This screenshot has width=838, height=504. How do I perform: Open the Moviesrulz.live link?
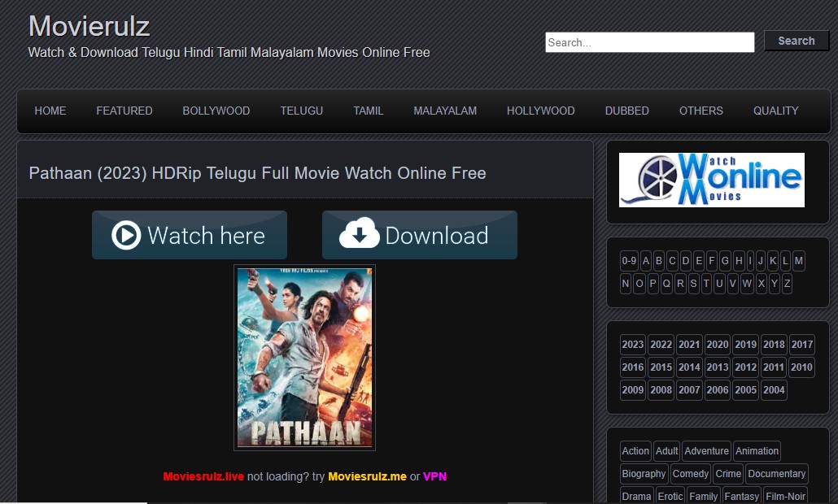click(x=203, y=476)
